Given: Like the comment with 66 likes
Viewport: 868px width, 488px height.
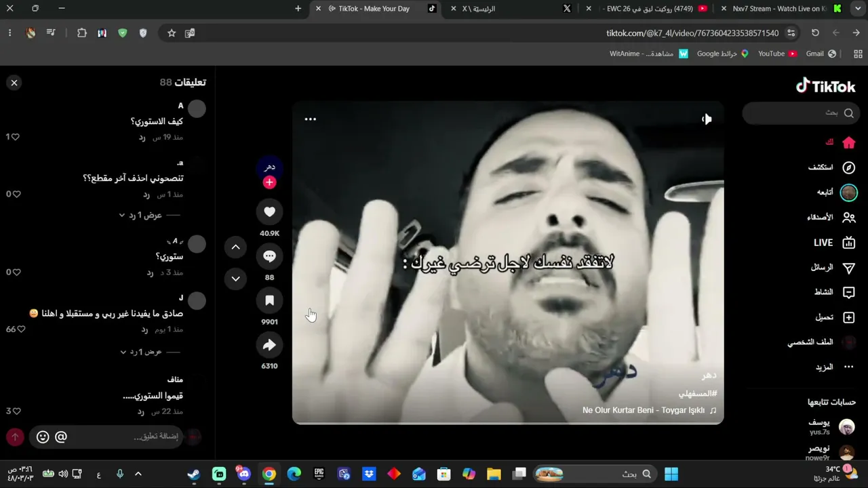Looking at the screenshot, I should (20, 329).
